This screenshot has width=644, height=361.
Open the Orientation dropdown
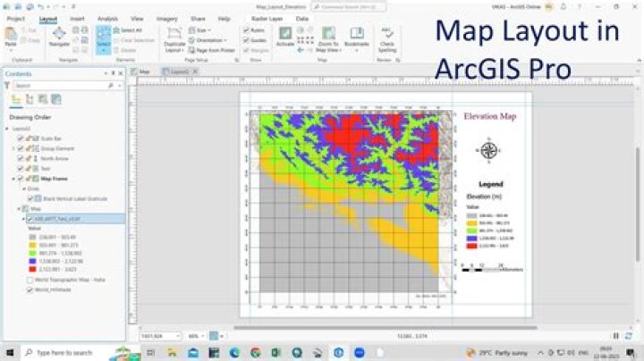click(208, 40)
